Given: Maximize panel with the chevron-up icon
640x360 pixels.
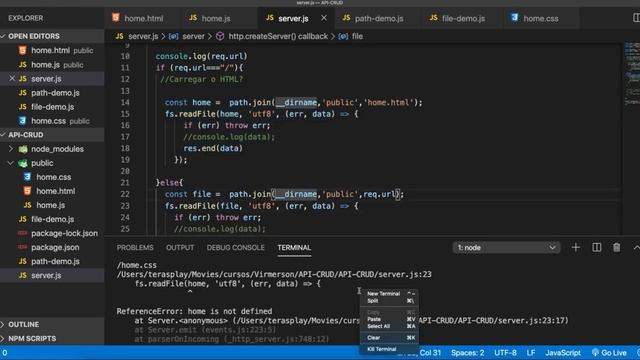Looking at the screenshot, I should pos(636,247).
